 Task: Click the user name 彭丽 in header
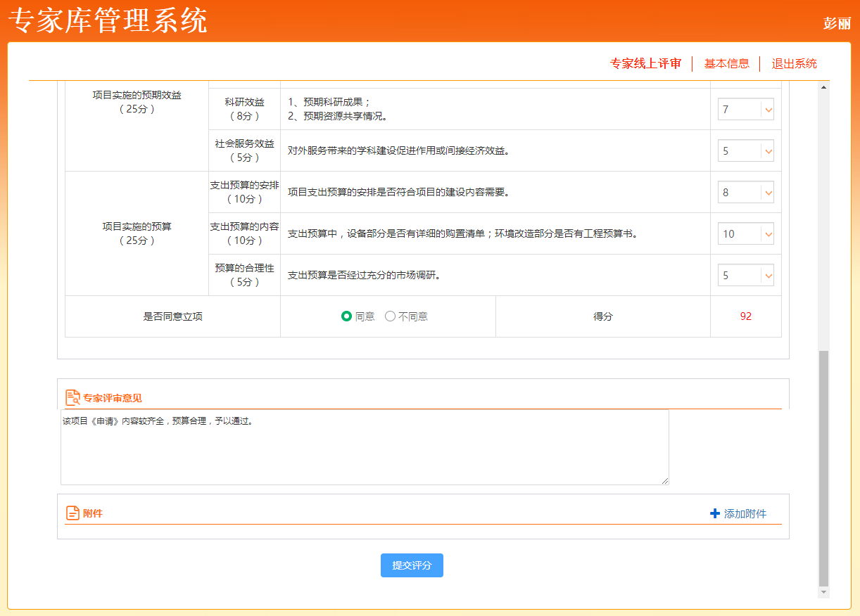point(837,24)
